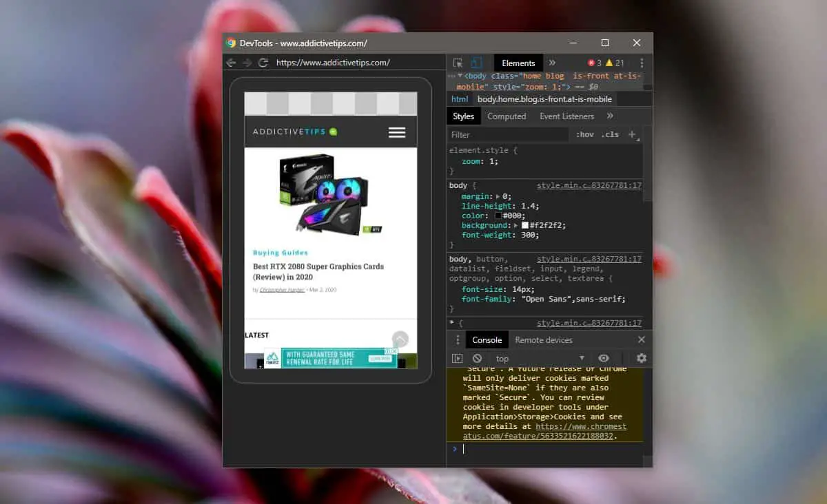Open the background #f2f2f2 swatch

(525, 226)
